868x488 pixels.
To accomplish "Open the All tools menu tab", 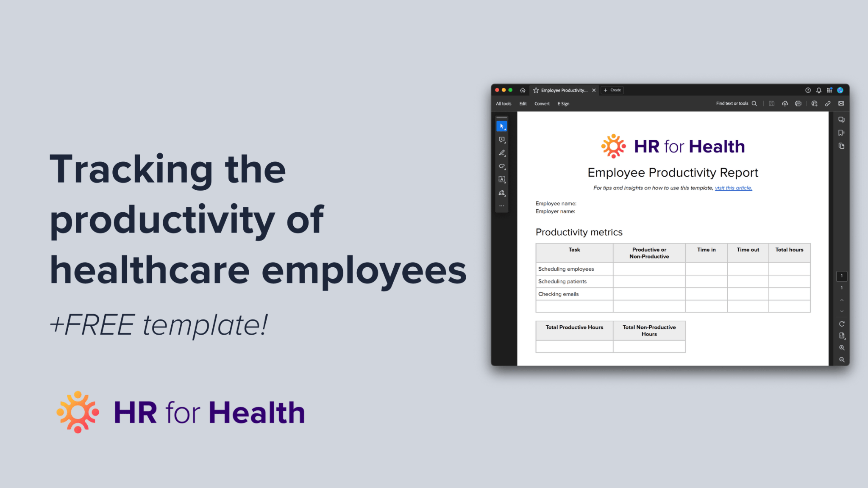I will [x=504, y=103].
